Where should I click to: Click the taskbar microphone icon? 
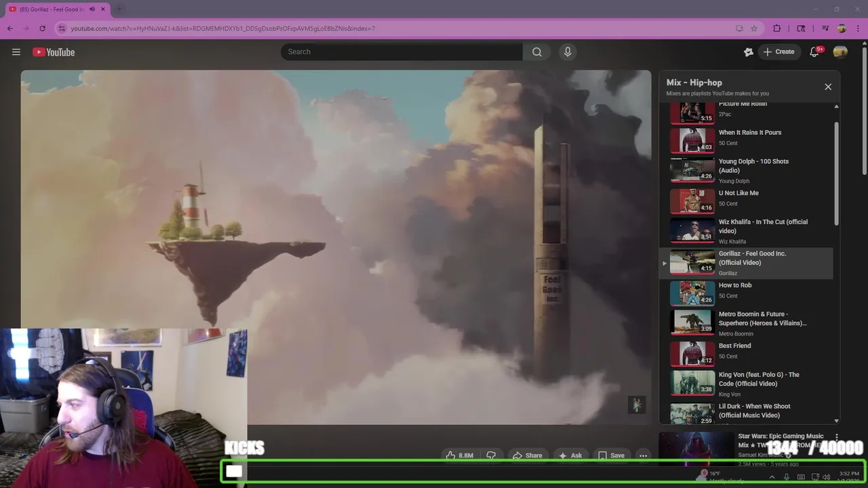pyautogui.click(x=787, y=477)
